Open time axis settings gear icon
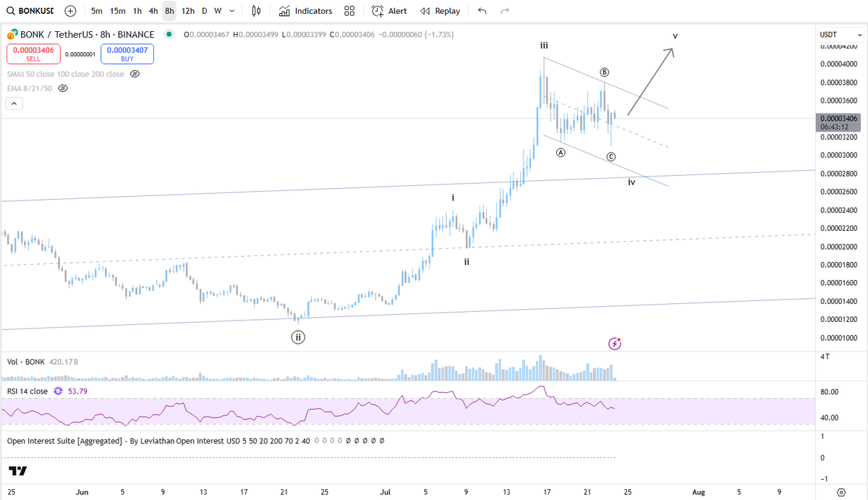The image size is (868, 500). coord(841,492)
